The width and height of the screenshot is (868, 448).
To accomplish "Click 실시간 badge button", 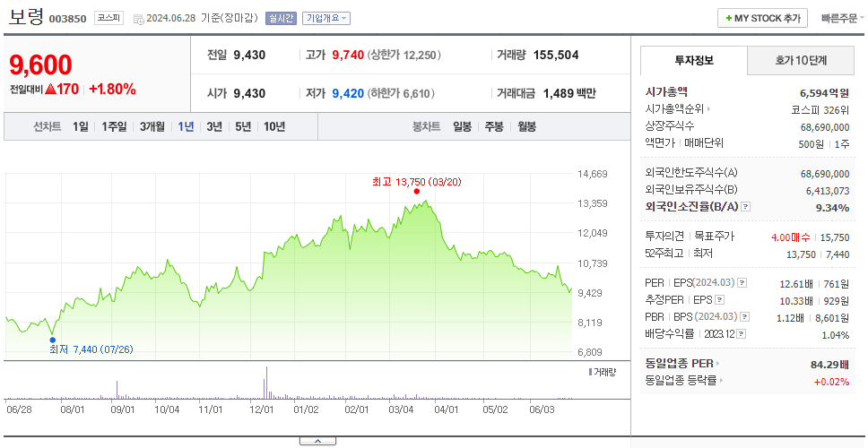I will tap(281, 18).
